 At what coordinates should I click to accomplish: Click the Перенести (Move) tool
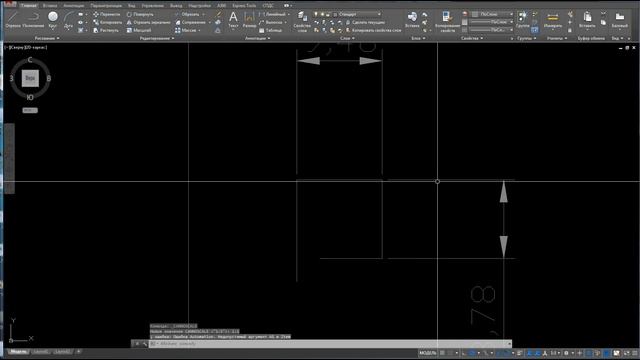click(107, 14)
